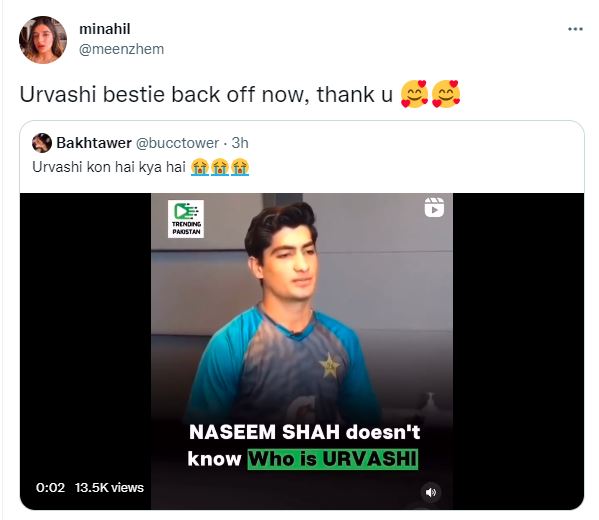Open Bakhtawer display name in quoted tweet

pyautogui.click(x=94, y=143)
